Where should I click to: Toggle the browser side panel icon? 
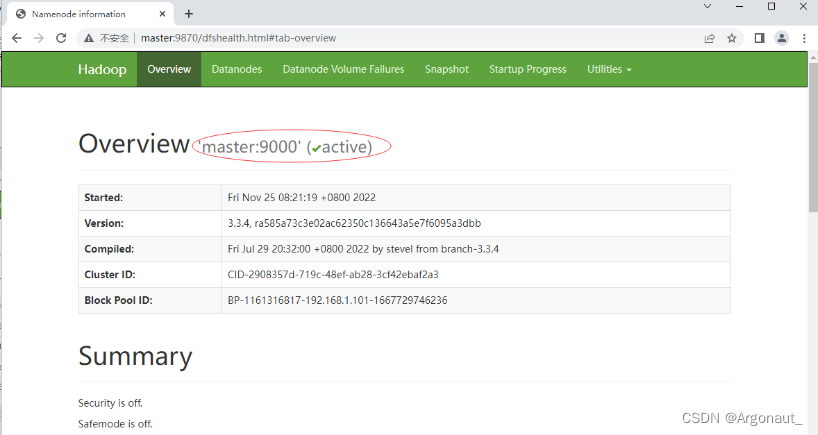pos(760,38)
